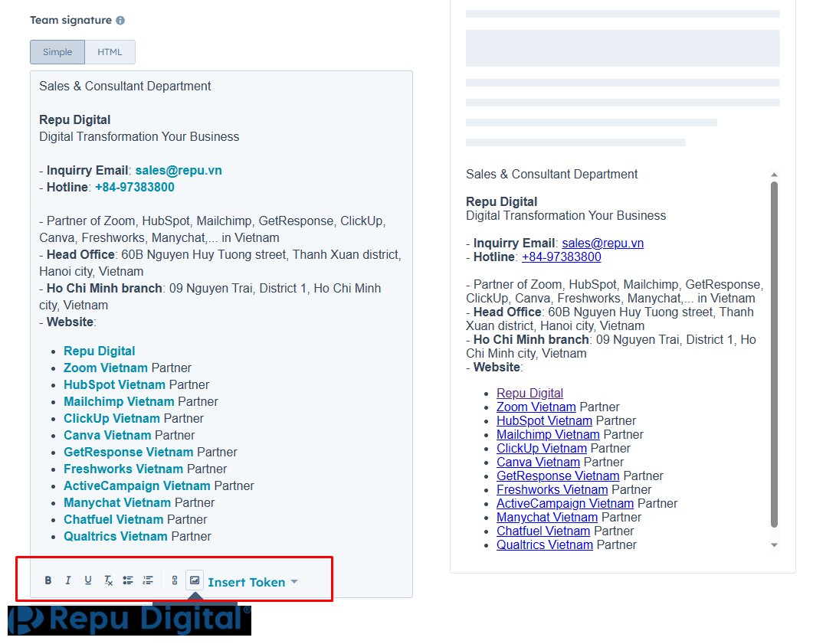Click ActiveCampaign Vietnam link in the editor

(x=137, y=485)
